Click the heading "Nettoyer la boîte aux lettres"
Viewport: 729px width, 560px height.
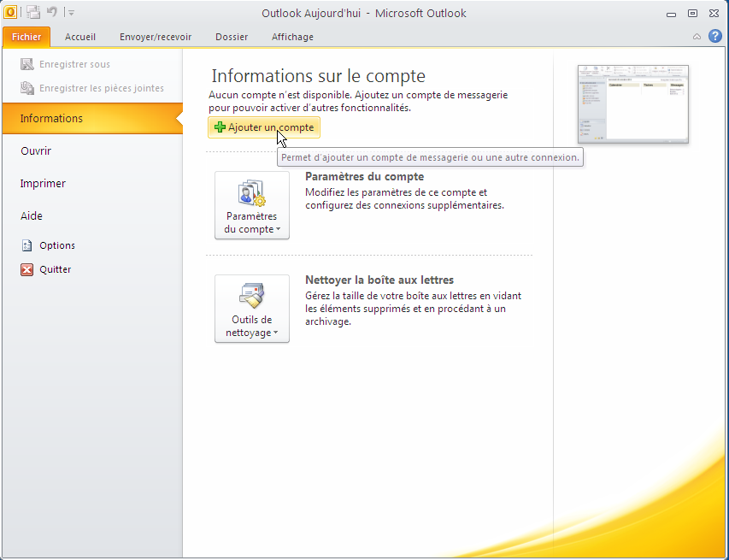[379, 280]
